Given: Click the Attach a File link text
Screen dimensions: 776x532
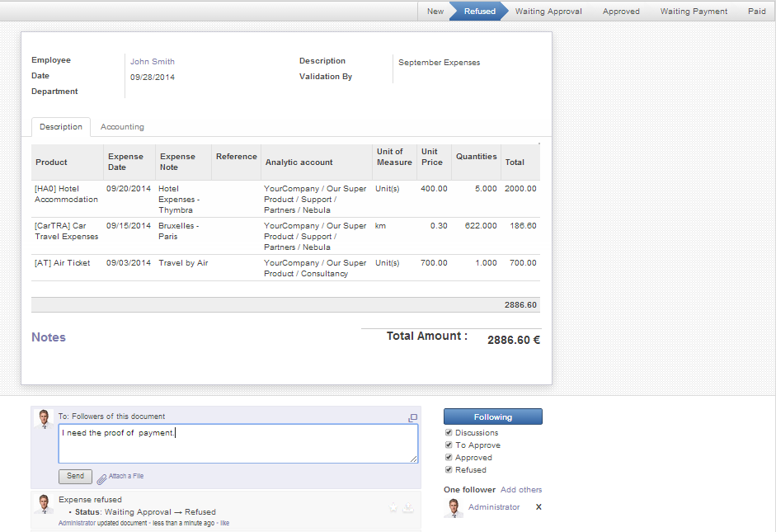Looking at the screenshot, I should coord(125,476).
